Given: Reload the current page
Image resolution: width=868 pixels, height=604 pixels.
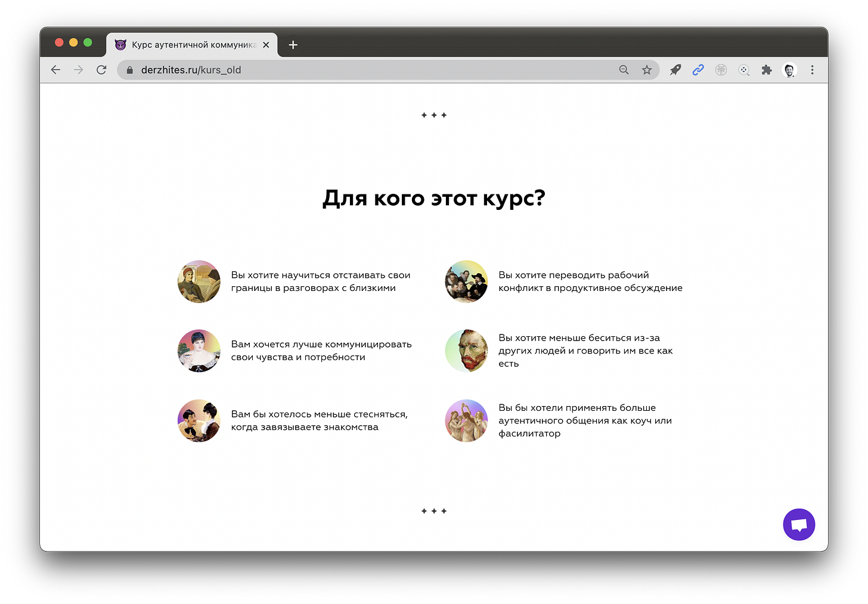Looking at the screenshot, I should coord(101,70).
